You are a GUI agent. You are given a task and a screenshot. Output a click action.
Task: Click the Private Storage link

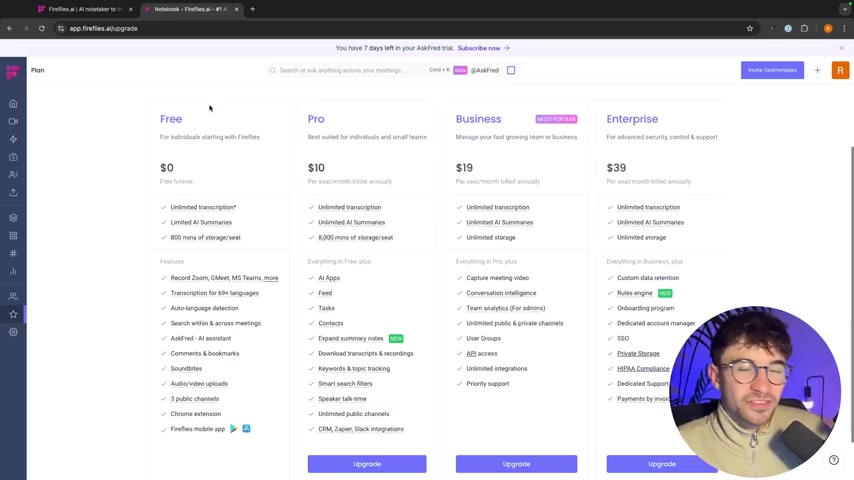[x=638, y=354]
